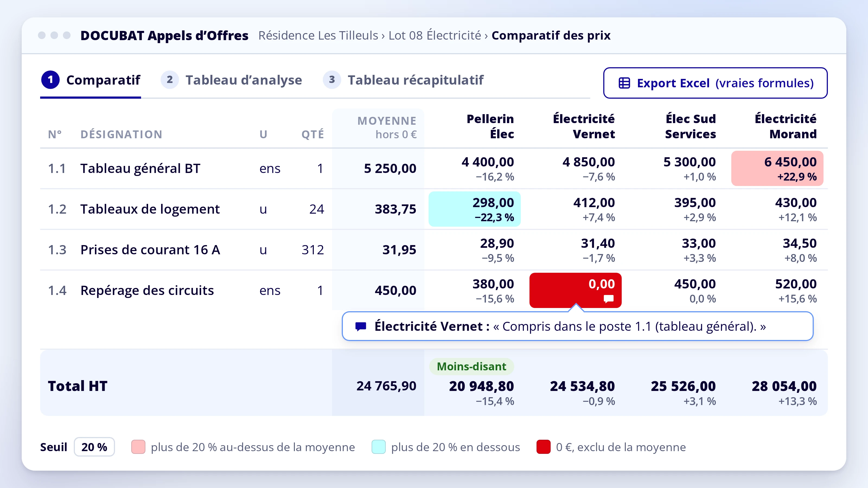Viewport: 868px width, 488px height.
Task: Click the Vernet comment tooltip text
Action: tap(570, 326)
